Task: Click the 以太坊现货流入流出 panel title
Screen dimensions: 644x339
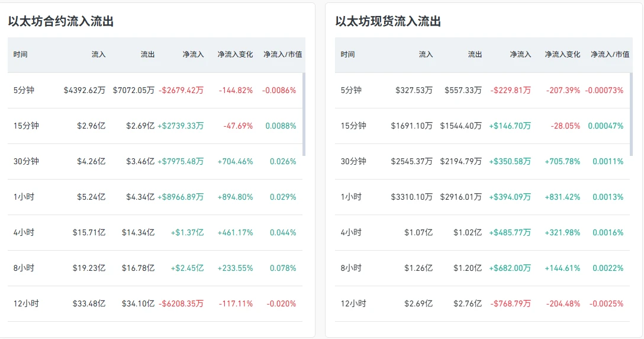Action: coord(388,21)
